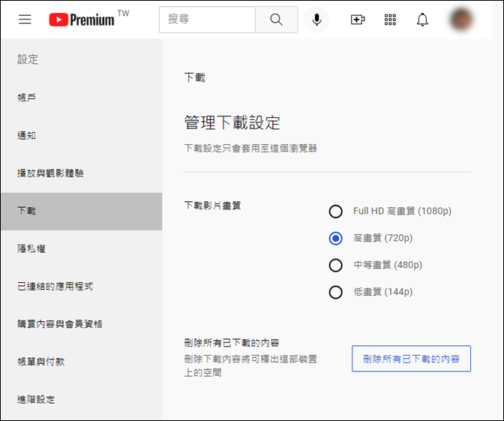Open the account avatar menu
This screenshot has height=421, width=504.
[461, 20]
